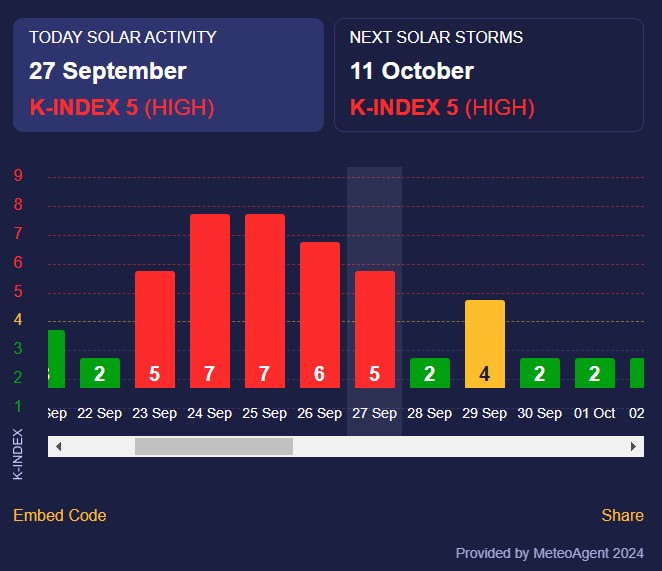This screenshot has height=571, width=662.
Task: Click the 22 Sep green bar
Action: (x=100, y=373)
